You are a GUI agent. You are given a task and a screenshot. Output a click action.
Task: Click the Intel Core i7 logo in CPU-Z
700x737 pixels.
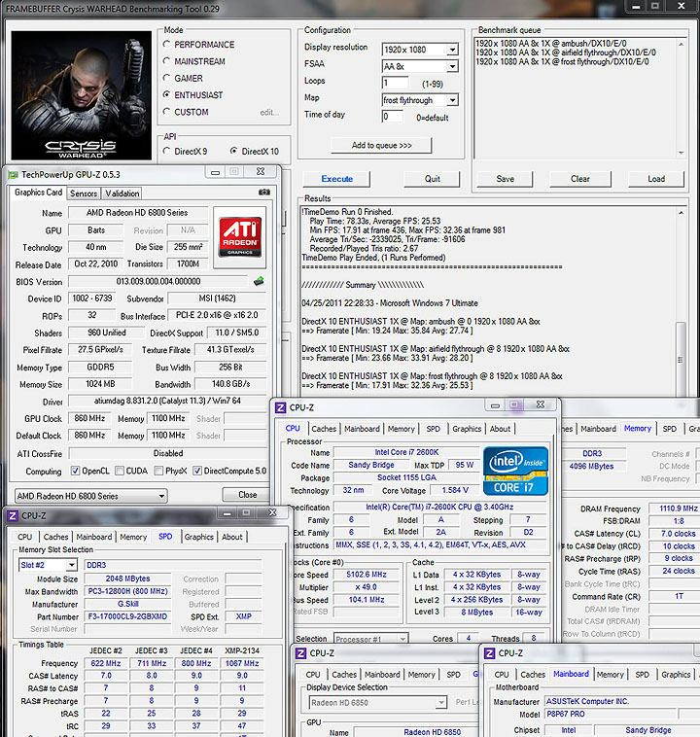[x=515, y=471]
